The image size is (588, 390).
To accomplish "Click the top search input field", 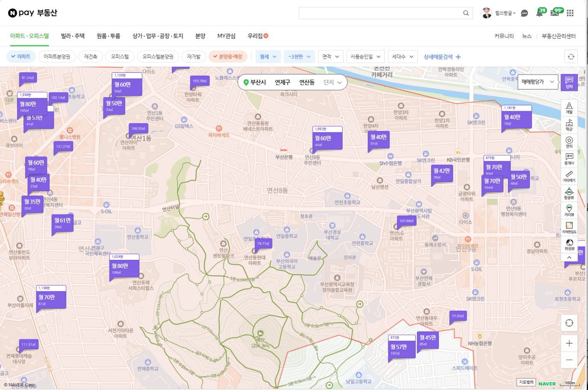I will (x=381, y=13).
